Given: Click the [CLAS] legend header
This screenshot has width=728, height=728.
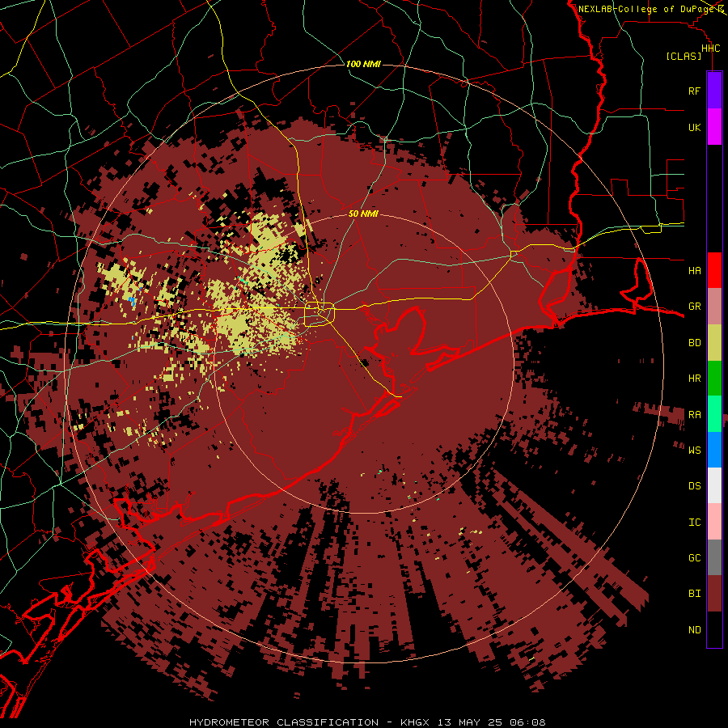Looking at the screenshot, I should point(684,57).
